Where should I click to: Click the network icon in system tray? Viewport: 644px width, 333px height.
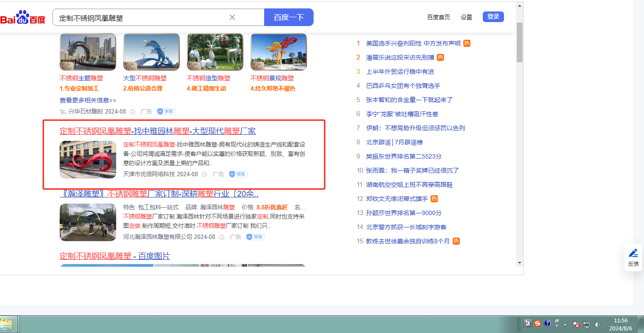pos(587,325)
